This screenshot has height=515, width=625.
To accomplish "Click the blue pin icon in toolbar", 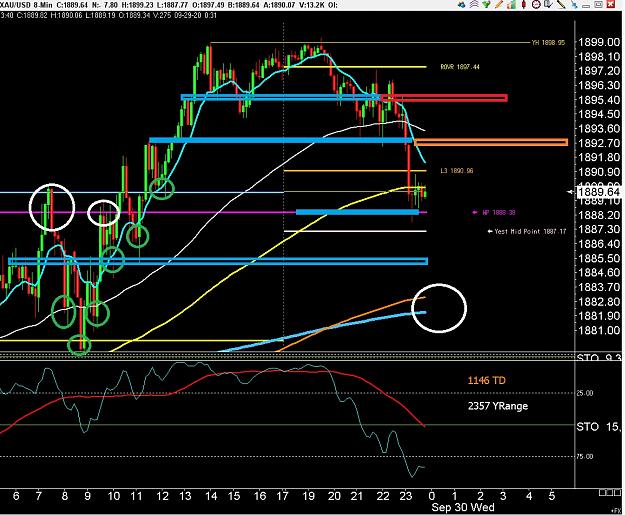I will tap(574, 5).
